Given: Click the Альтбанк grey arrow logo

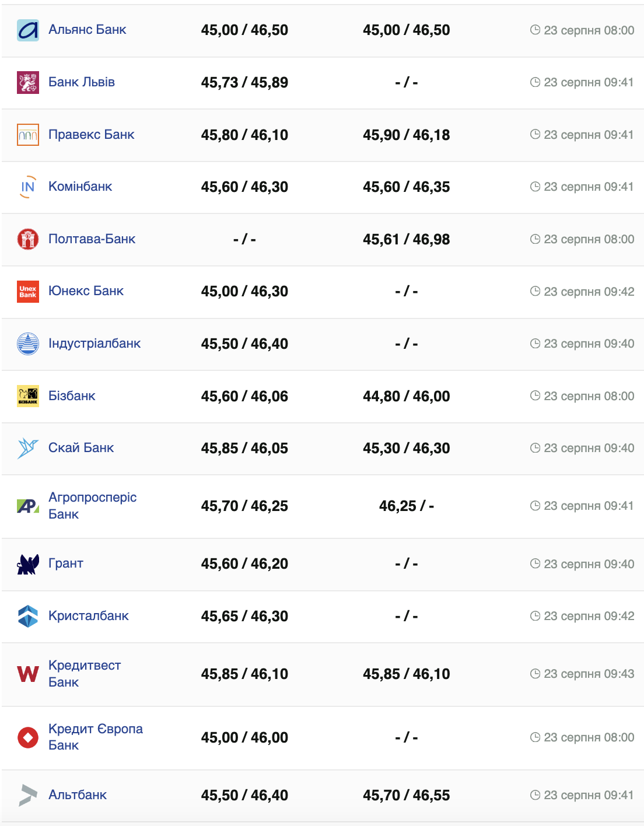Looking at the screenshot, I should (x=28, y=795).
